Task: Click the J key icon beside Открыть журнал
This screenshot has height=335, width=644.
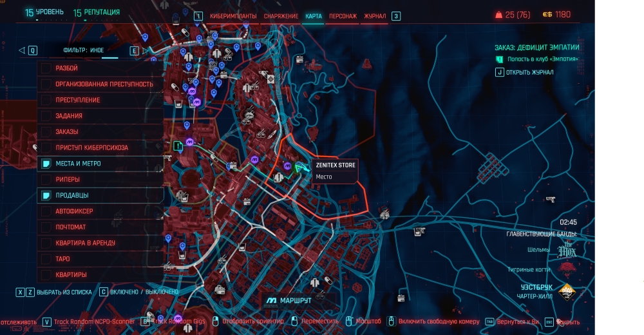Action: [500, 72]
